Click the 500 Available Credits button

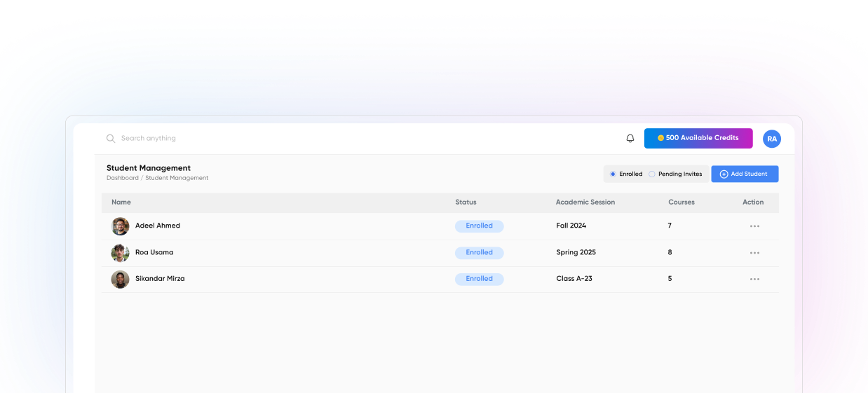(698, 139)
